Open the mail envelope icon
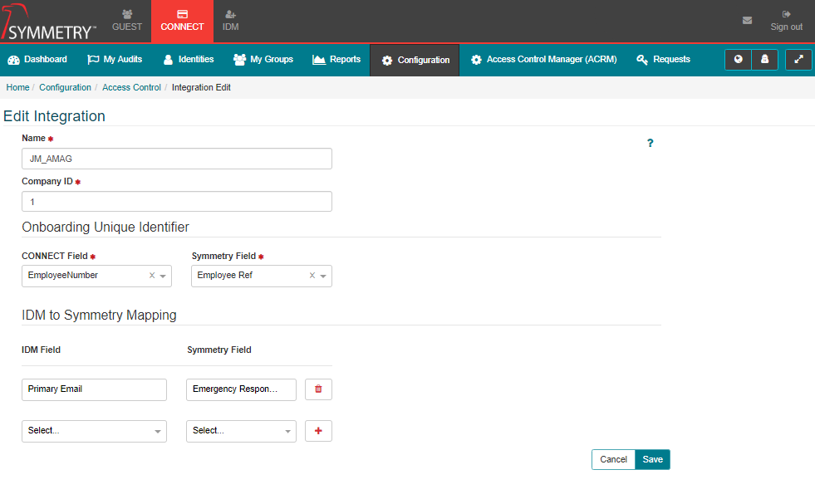 [x=747, y=20]
